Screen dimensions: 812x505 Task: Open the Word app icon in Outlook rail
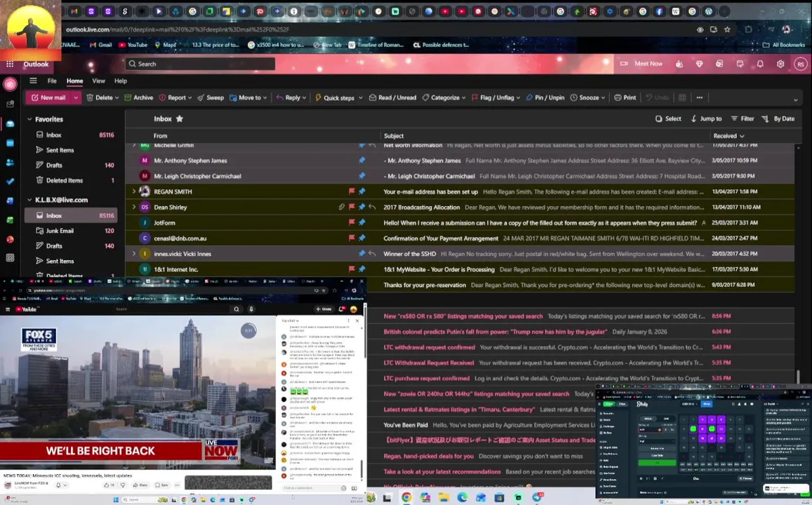10,201
